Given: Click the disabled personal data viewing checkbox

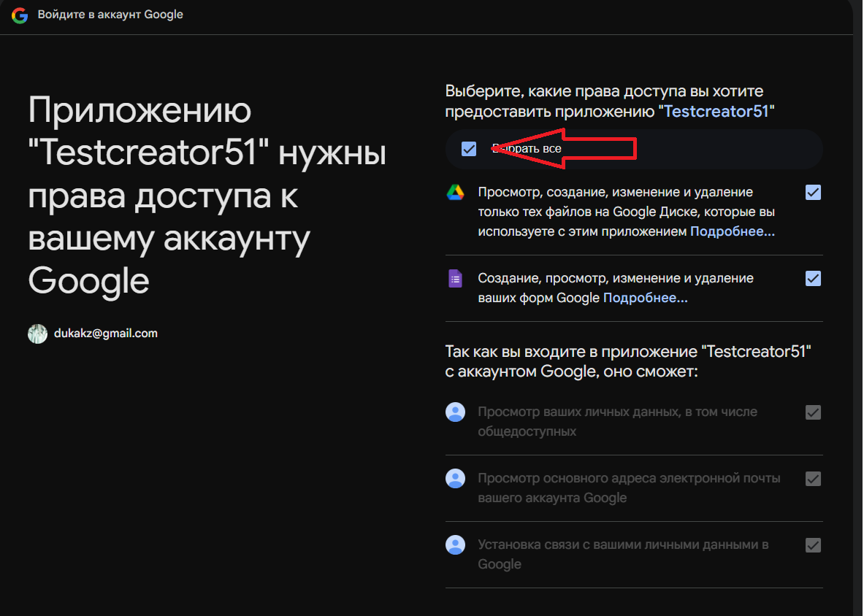Looking at the screenshot, I should pos(814,412).
